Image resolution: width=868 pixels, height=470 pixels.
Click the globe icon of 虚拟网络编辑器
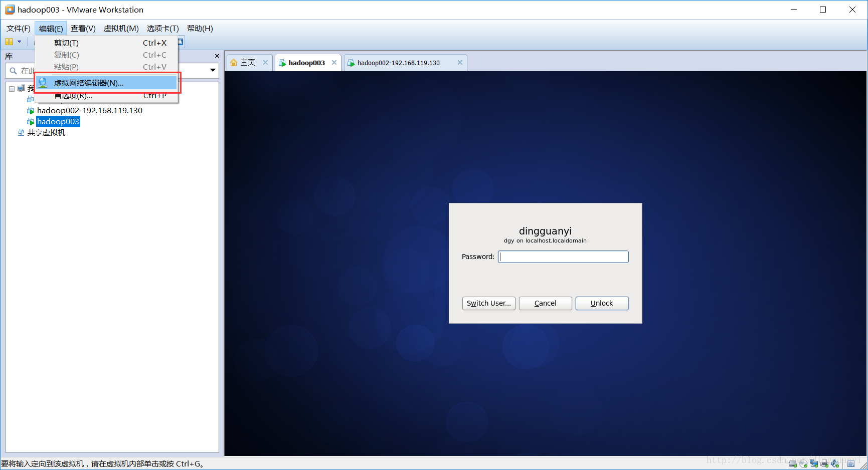[x=43, y=83]
